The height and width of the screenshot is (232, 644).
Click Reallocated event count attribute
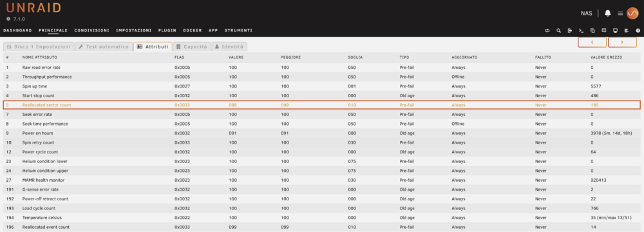(x=46, y=227)
